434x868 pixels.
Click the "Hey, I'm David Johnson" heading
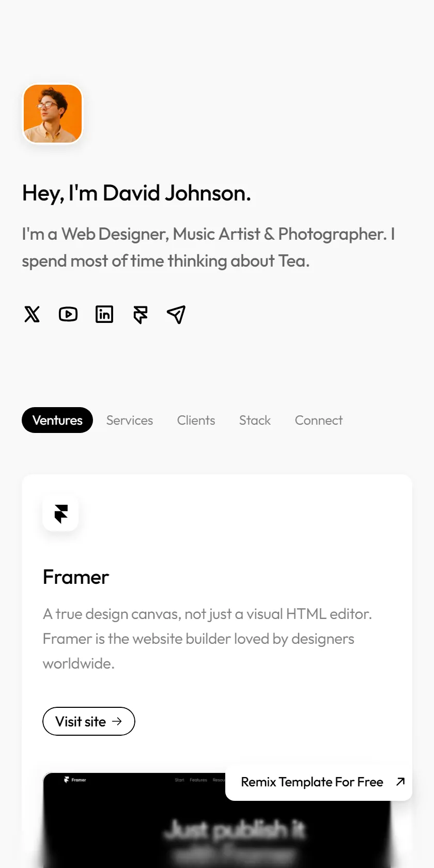[x=136, y=193]
